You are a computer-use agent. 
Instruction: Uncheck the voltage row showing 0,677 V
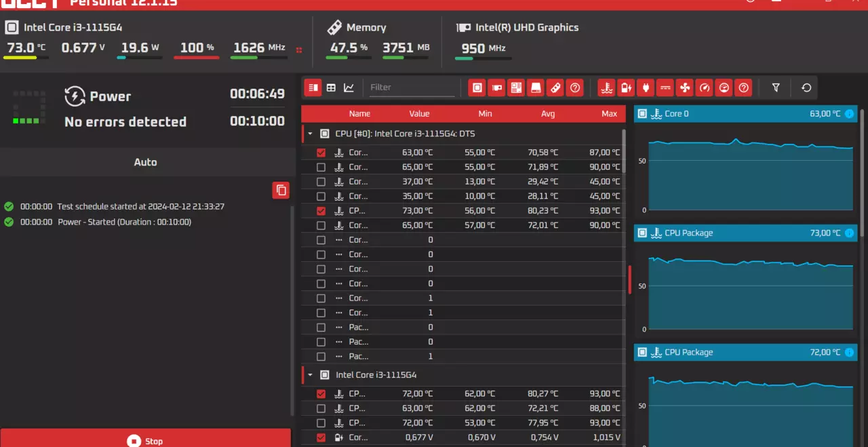(x=321, y=438)
